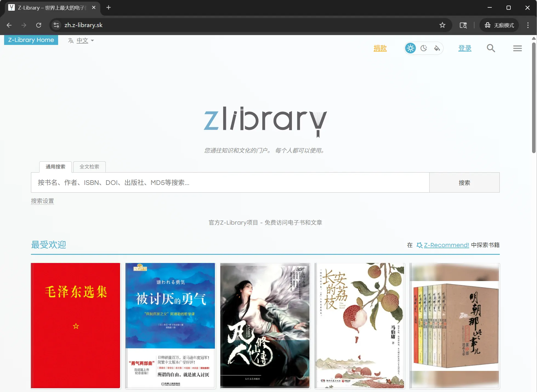Viewport: 537px width, 392px height.
Task: Click the zlibrary logo
Action: [x=265, y=122]
